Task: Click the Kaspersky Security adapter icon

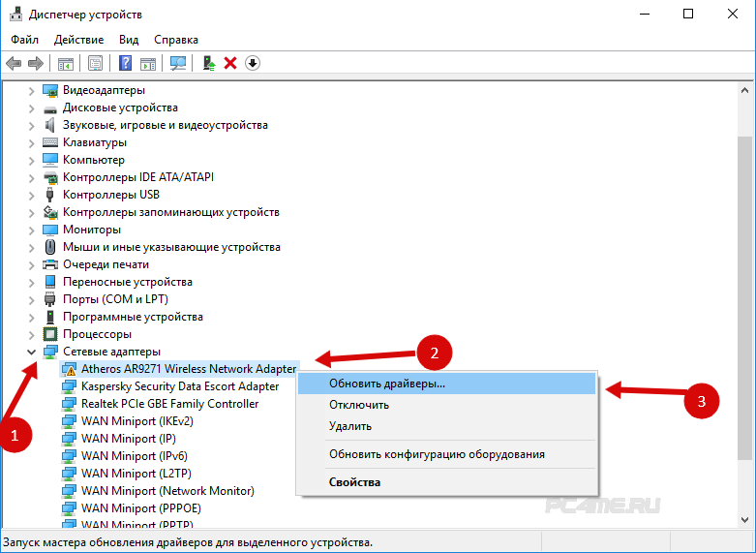Action: point(69,386)
